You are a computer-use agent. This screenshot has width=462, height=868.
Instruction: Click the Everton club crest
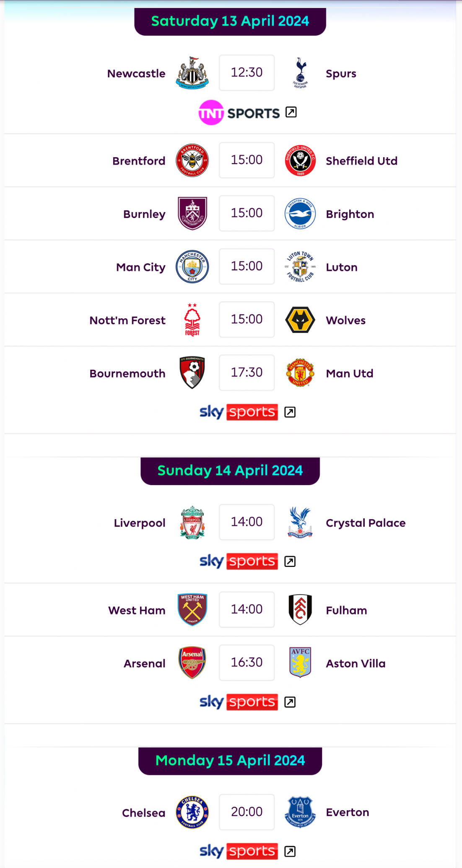pyautogui.click(x=300, y=812)
